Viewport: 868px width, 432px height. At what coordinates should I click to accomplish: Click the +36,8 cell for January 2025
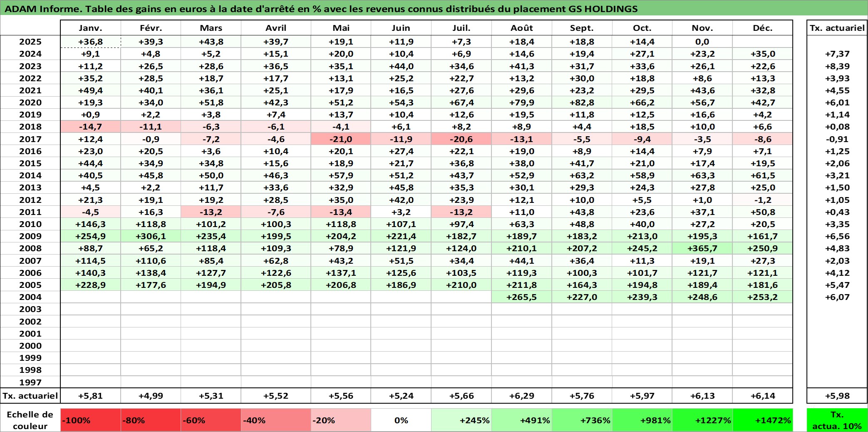point(90,42)
